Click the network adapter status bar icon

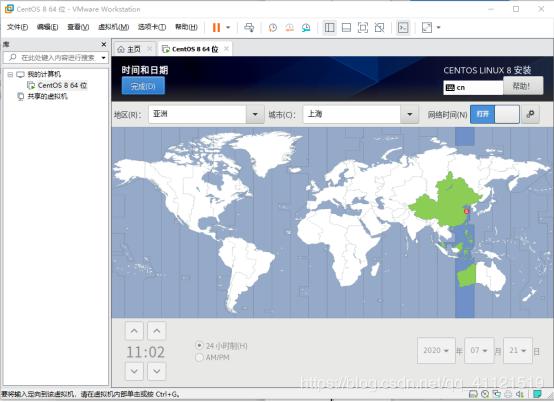[497, 394]
